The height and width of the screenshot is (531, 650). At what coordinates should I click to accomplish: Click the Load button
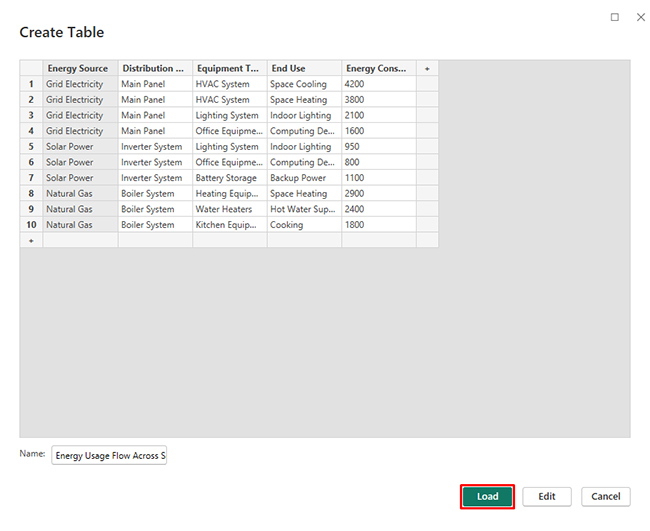(x=487, y=497)
